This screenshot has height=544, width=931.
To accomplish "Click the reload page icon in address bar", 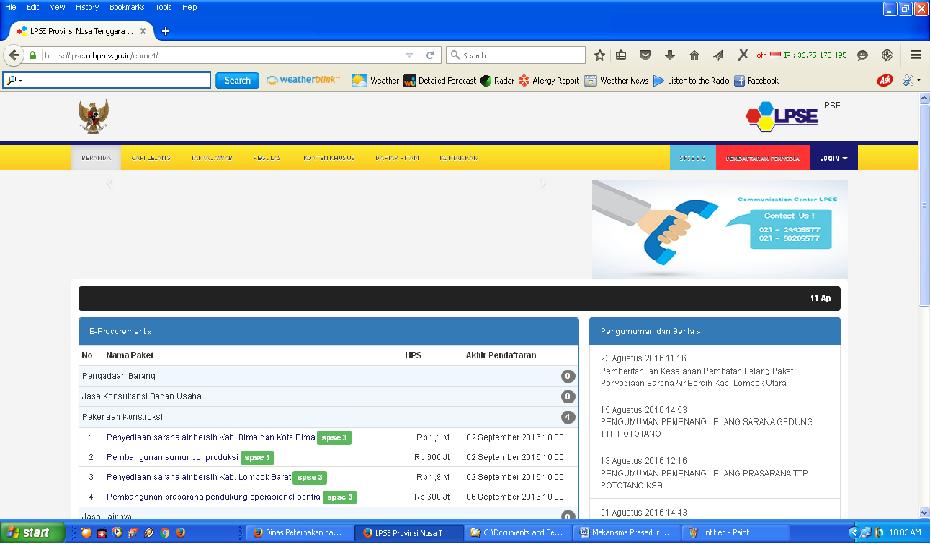I will (430, 55).
